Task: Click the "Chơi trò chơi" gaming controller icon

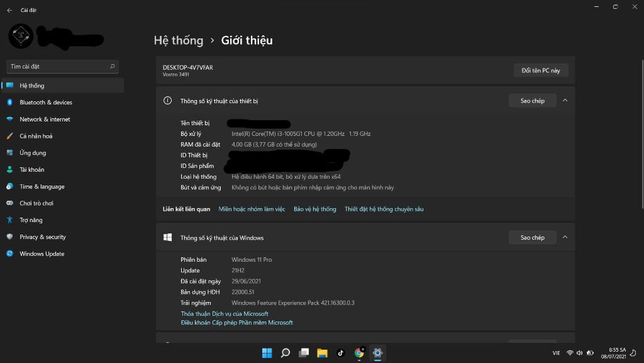Action: point(10,203)
